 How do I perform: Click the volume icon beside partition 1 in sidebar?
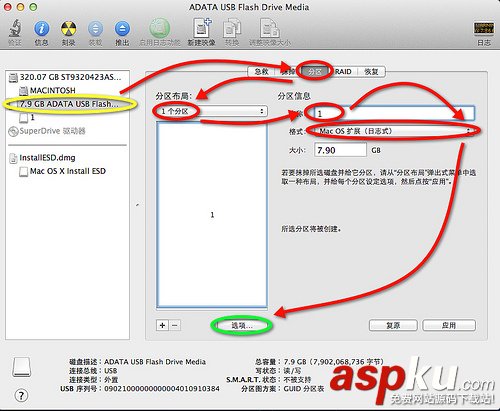tap(23, 118)
